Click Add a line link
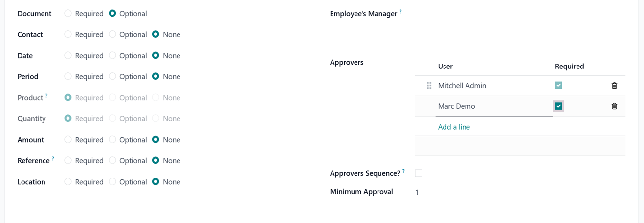644x223 pixels. (454, 127)
